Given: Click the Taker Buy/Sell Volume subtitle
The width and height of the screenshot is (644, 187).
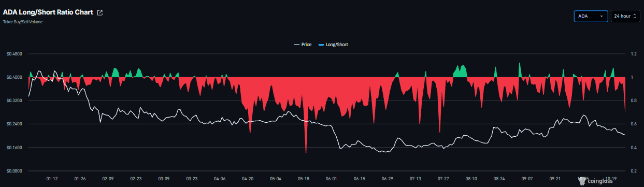Looking at the screenshot, I should pyautogui.click(x=23, y=22).
